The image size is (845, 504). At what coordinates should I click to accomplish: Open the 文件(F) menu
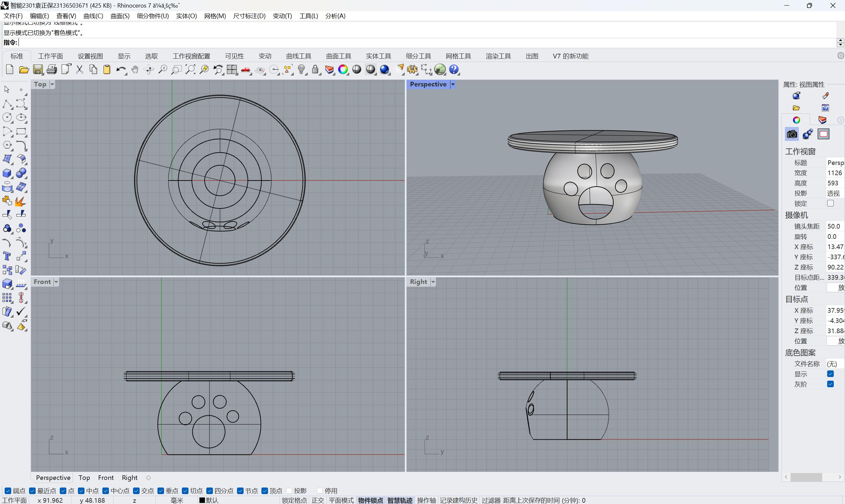point(13,16)
